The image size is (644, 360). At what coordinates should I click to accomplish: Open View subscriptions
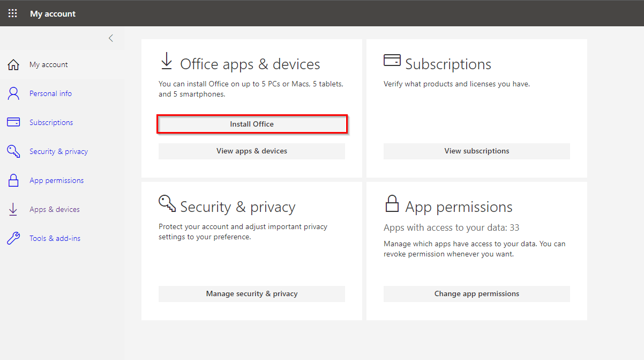pyautogui.click(x=476, y=151)
